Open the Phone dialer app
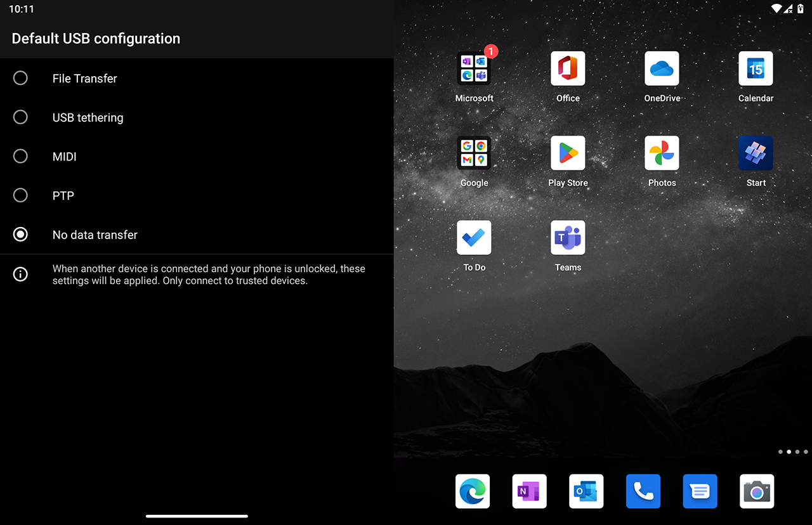Viewport: 812px width, 525px height. pos(643,491)
